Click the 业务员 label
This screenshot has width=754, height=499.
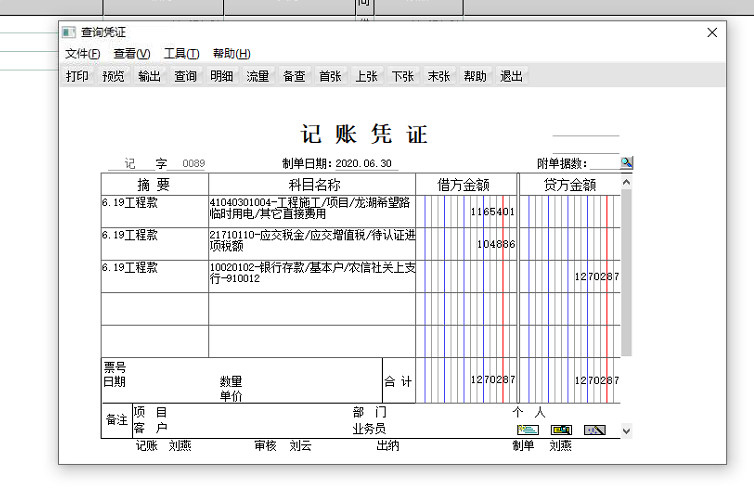(369, 428)
